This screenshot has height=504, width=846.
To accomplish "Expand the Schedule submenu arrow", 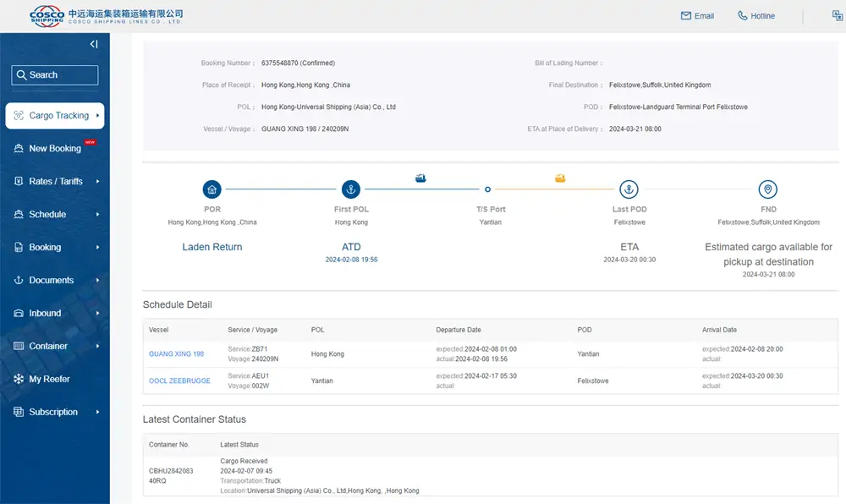I will pyautogui.click(x=97, y=214).
